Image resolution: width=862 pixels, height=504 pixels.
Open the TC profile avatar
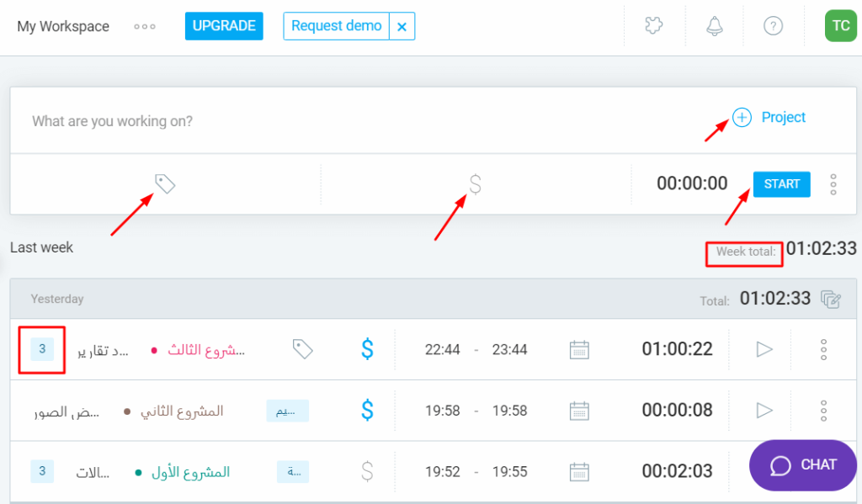coord(840,26)
